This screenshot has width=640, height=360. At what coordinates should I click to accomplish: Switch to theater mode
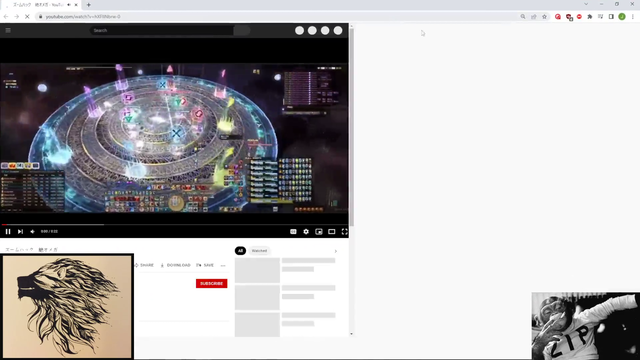[x=331, y=231]
